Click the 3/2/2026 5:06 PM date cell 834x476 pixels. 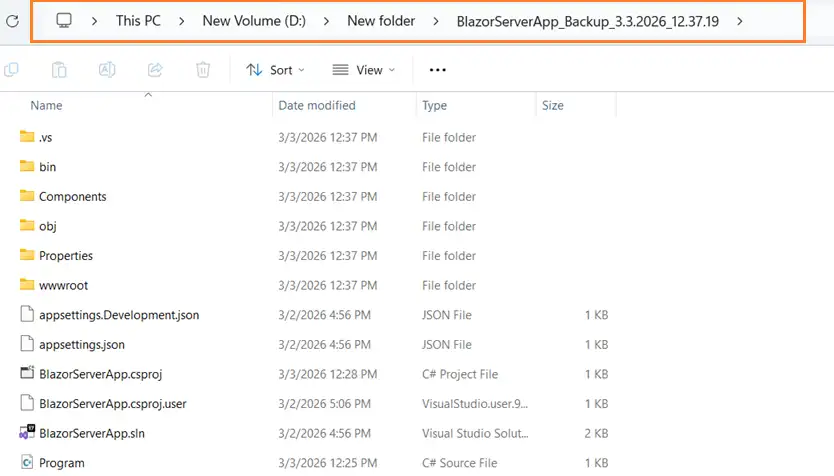point(324,404)
